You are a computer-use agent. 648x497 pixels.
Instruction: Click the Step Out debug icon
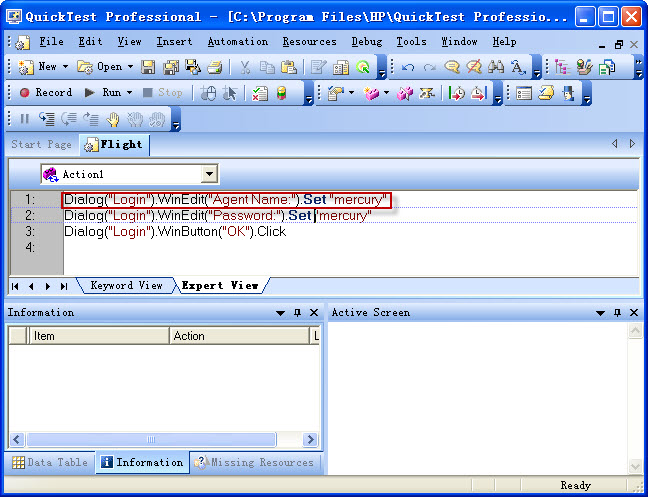91,119
